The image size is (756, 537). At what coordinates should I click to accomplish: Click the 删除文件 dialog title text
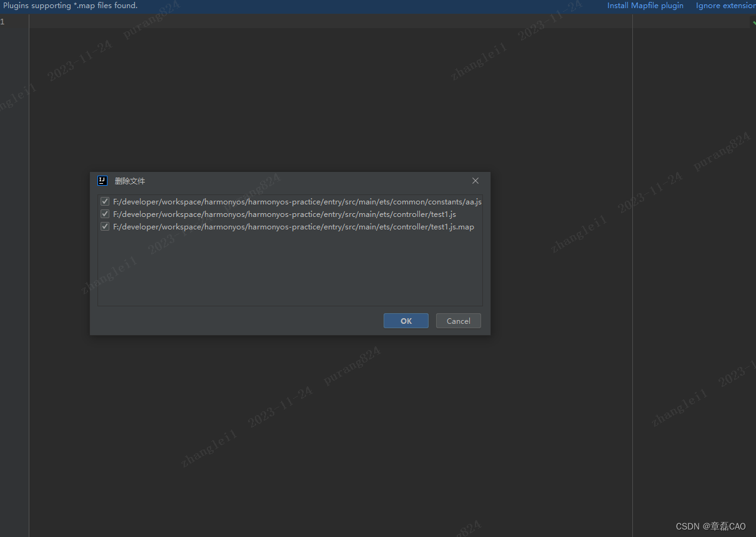(130, 181)
